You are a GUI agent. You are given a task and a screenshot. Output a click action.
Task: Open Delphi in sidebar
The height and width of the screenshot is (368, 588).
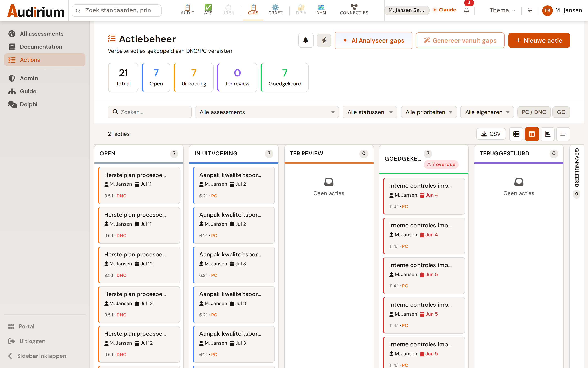45,104
